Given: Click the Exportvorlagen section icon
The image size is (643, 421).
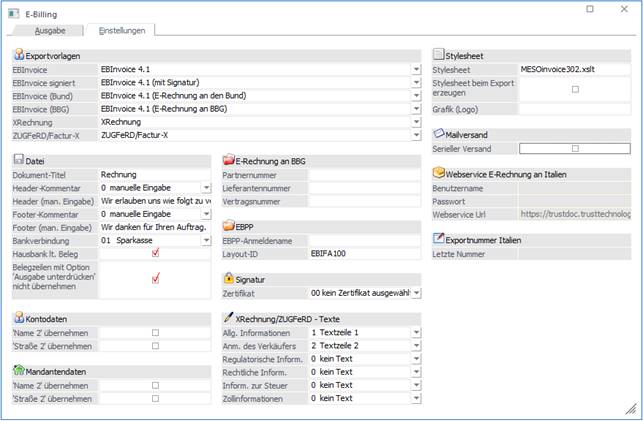Looking at the screenshot, I should coord(18,57).
